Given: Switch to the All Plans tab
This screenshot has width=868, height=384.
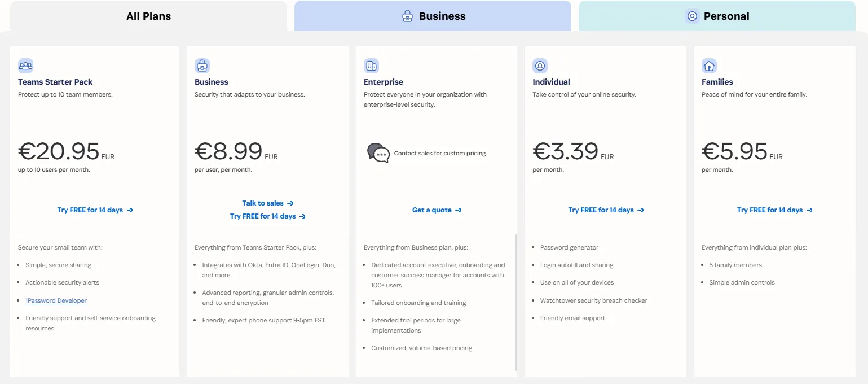Looking at the screenshot, I should (x=148, y=16).
